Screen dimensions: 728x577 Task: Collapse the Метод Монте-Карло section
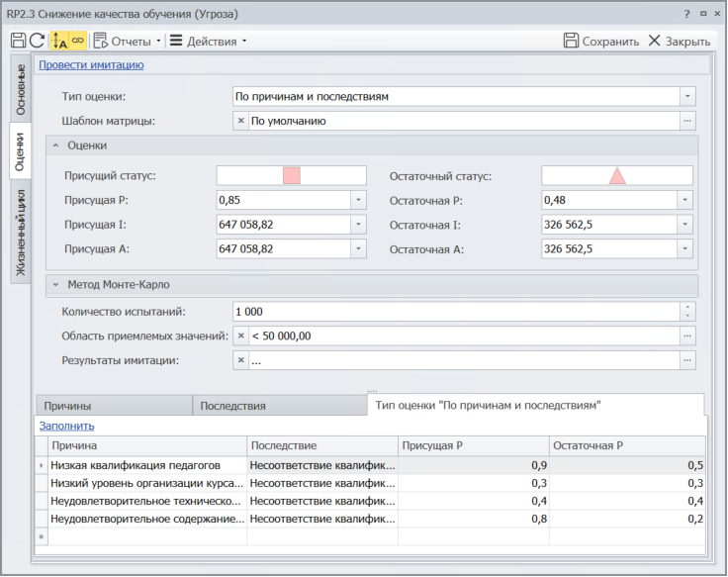(x=55, y=285)
